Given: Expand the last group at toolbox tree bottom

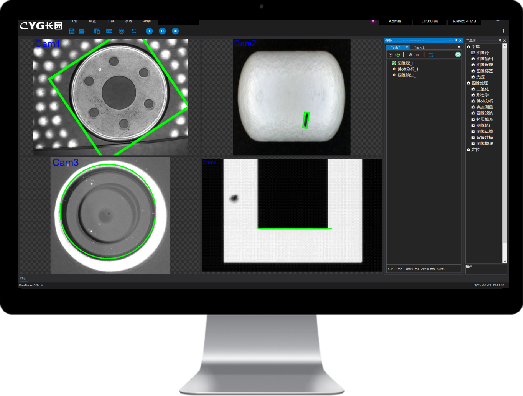Looking at the screenshot, I should click(x=469, y=150).
